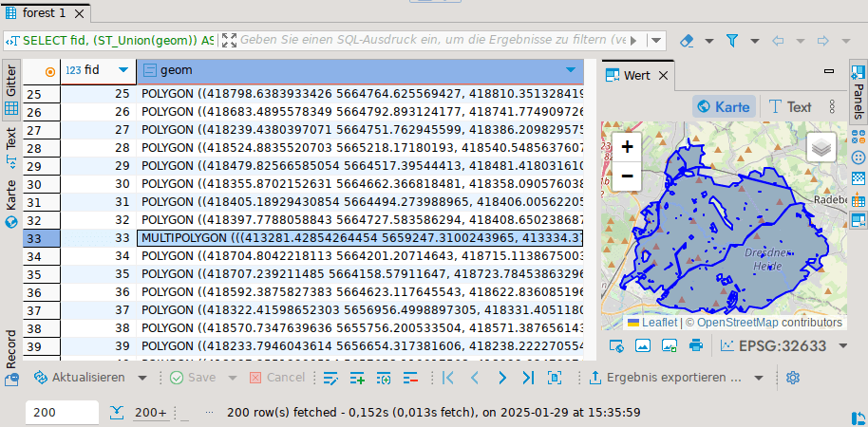
Task: Select the MULTIPOLYGON geom cell in row 33
Action: tap(360, 238)
